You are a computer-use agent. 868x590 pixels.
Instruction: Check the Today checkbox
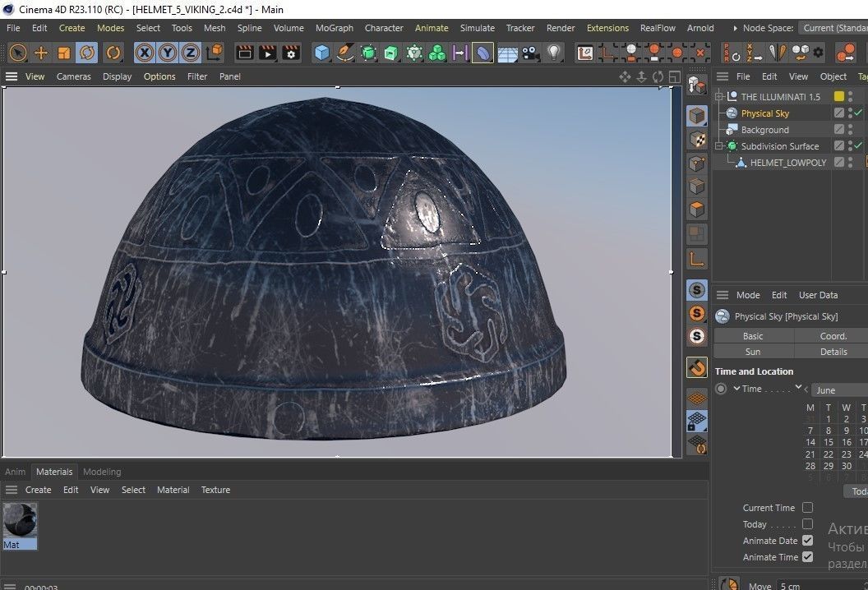pos(808,523)
